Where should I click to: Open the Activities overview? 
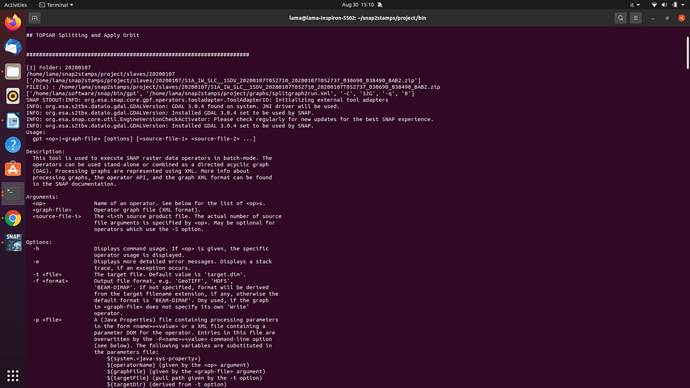coord(15,5)
